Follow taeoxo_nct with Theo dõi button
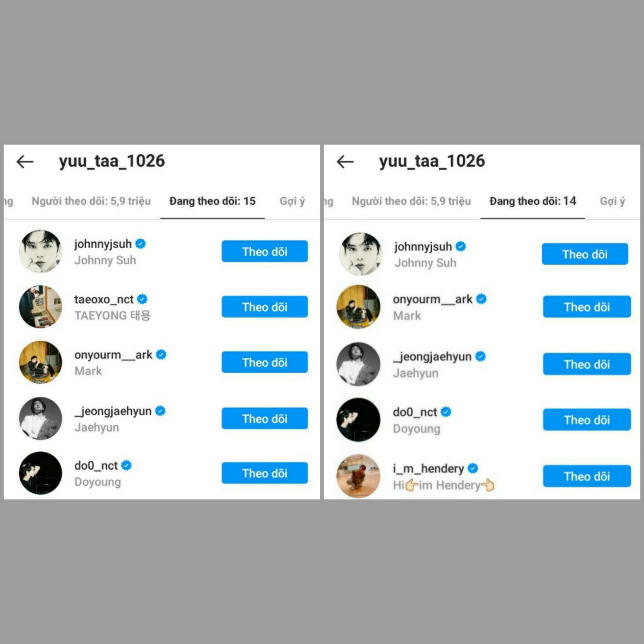 265,307
